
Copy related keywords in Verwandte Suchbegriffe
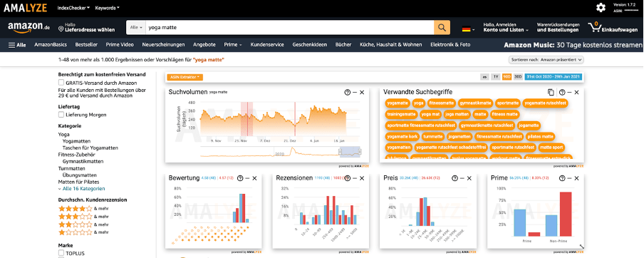tap(551, 93)
